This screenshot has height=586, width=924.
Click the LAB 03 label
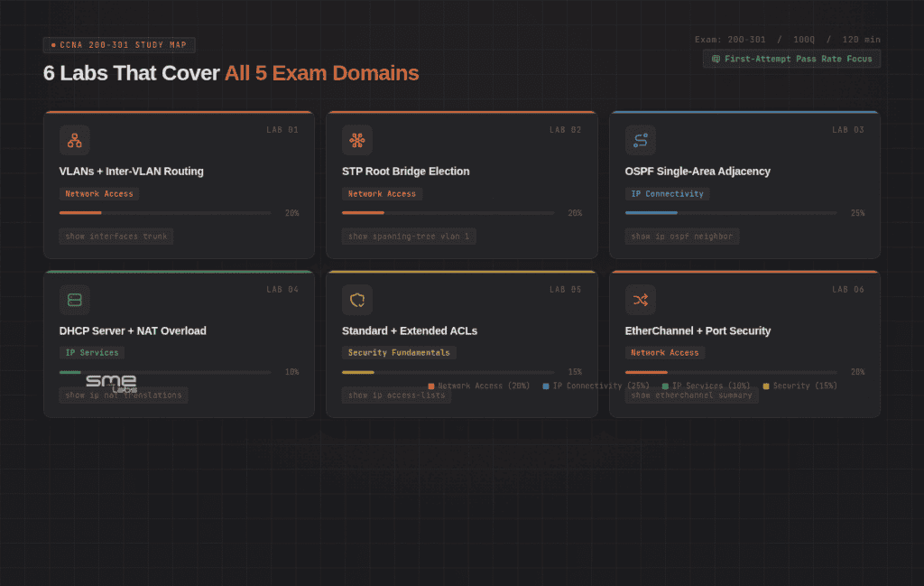click(848, 130)
